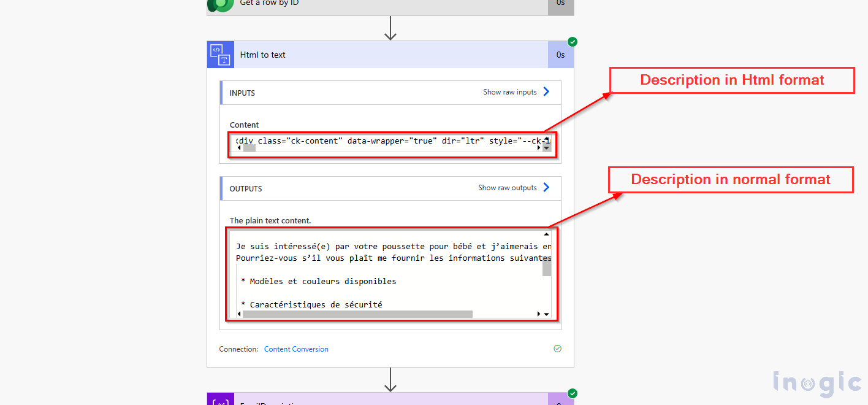
Task: Click the Content box left scroll arrow
Action: click(x=238, y=148)
